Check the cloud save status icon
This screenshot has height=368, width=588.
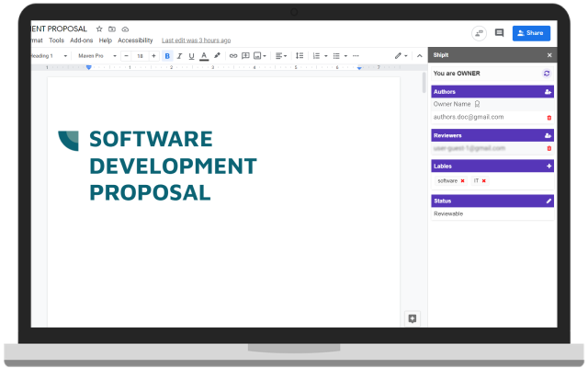coord(125,29)
